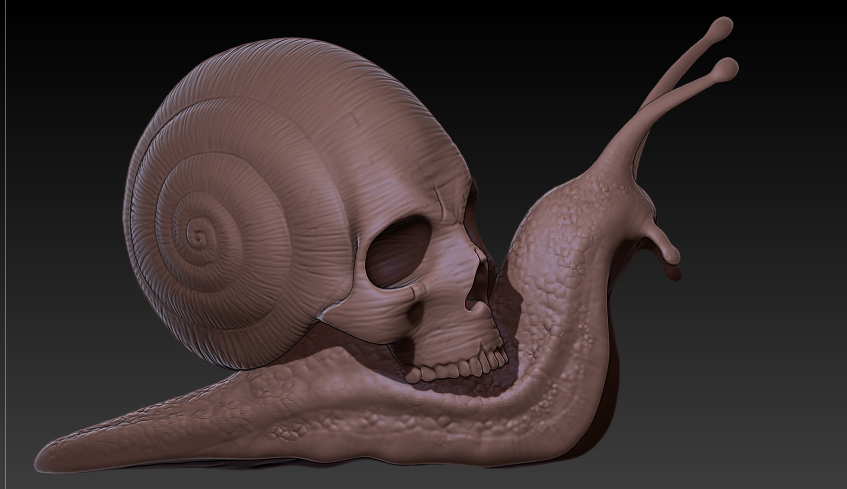The image size is (847, 489).
Task: Click the tip of the lower long tentacle
Action: pos(725,70)
